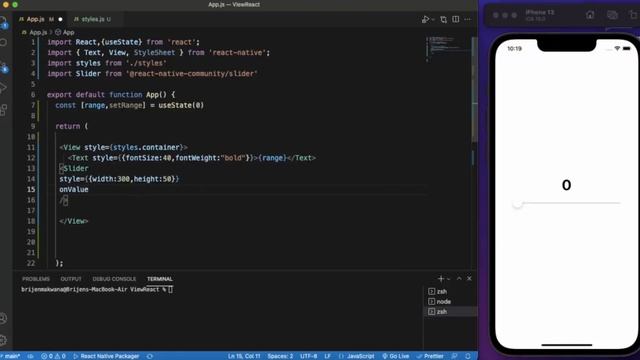Click the Open Changes compare icon
Viewport: 640px width, 360px height.
click(444, 19)
